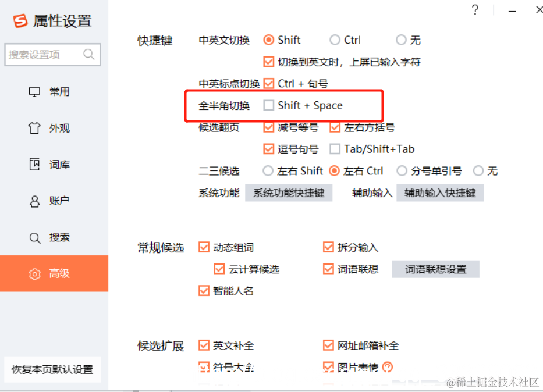The width and height of the screenshot is (543, 392).
Task: Click 恢复本页默认设置 button
Action: (x=52, y=369)
